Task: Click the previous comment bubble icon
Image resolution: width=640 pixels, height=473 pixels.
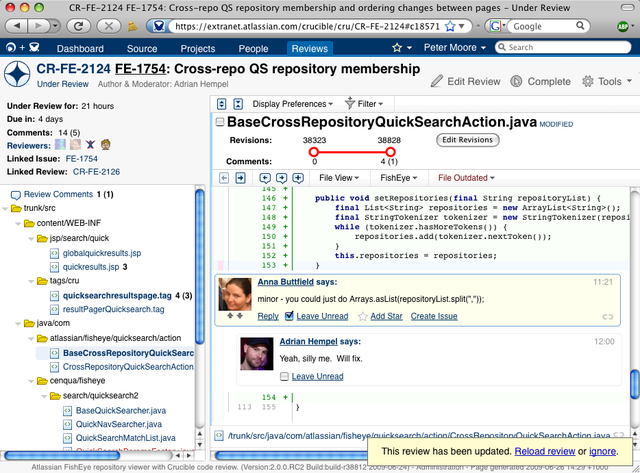Action: coord(264,178)
